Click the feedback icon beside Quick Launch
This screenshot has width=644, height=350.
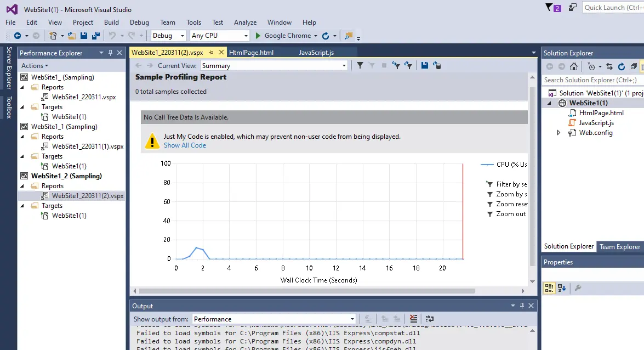(x=573, y=7)
